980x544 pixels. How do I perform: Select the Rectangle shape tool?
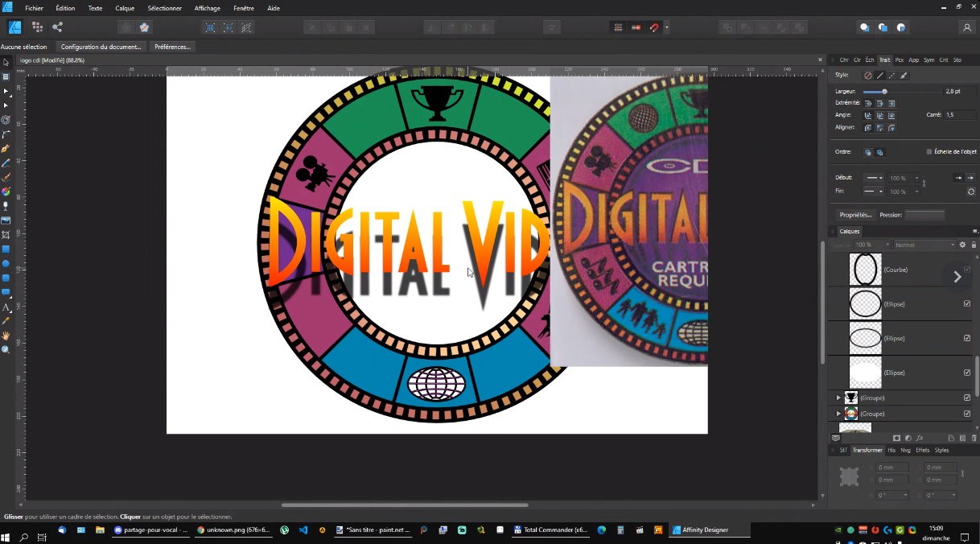(6, 249)
